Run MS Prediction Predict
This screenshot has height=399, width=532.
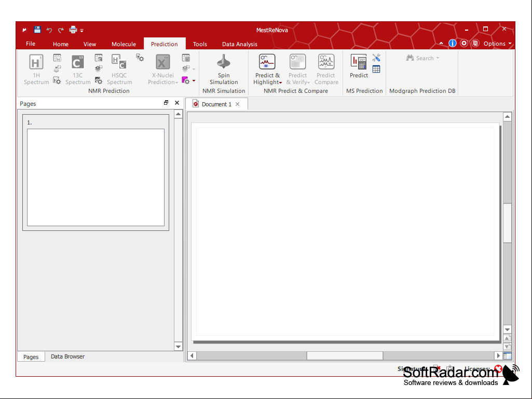[x=359, y=66]
